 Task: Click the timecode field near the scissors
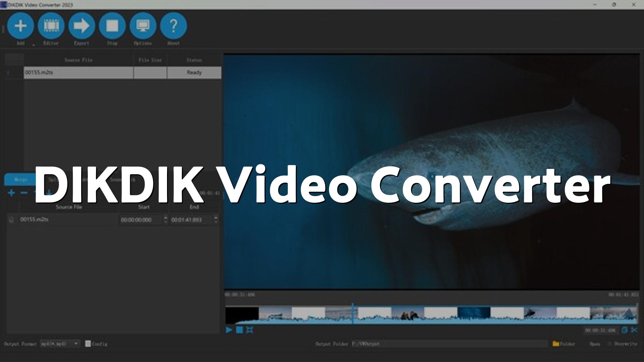tap(600, 330)
